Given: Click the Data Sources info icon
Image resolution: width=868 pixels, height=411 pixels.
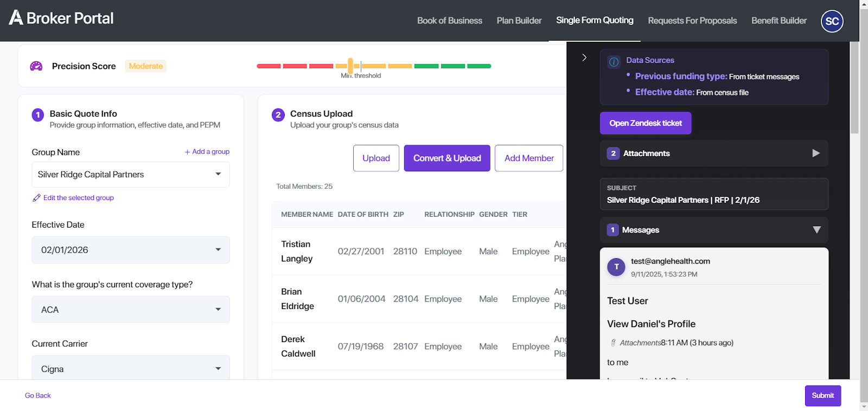Looking at the screenshot, I should [x=614, y=62].
